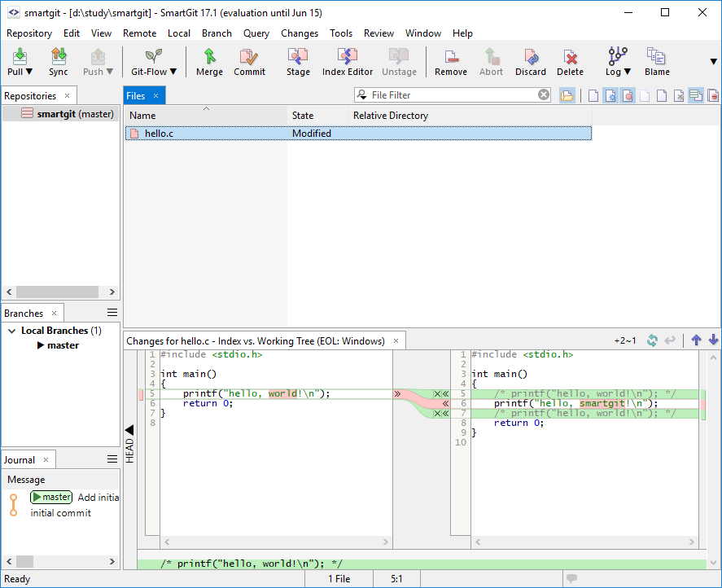Click the Sync toolbar icon
Screen dimensions: 722x588
tap(59, 56)
